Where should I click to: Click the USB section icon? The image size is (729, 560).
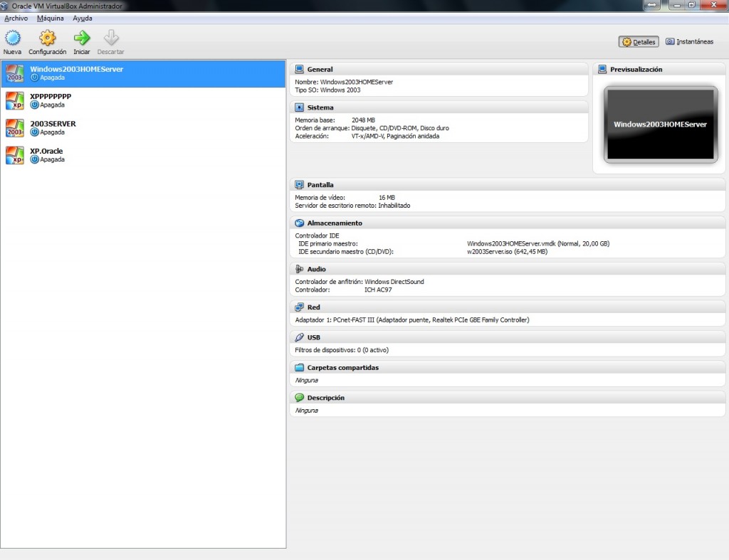(x=298, y=337)
